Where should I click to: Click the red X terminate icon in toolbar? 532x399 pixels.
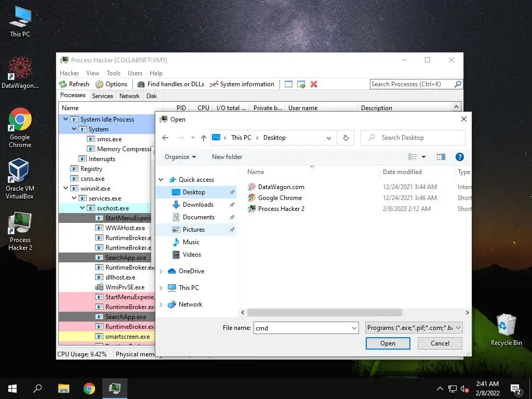tap(314, 84)
